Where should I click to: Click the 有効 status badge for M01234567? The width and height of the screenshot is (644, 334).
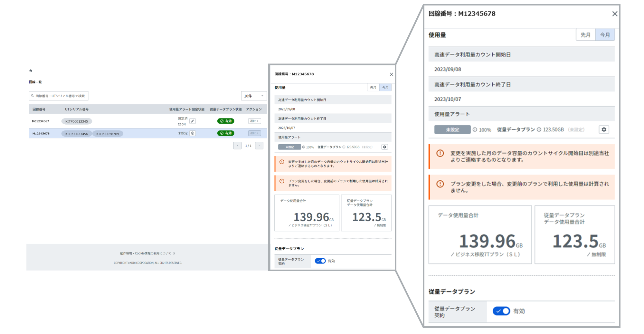pyautogui.click(x=226, y=121)
